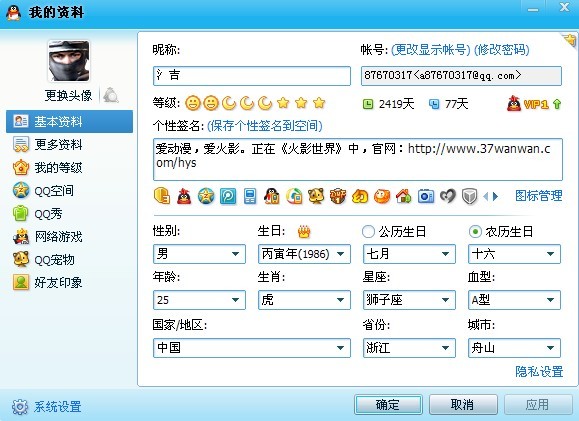Click the icon beside 更换头像

[110, 95]
